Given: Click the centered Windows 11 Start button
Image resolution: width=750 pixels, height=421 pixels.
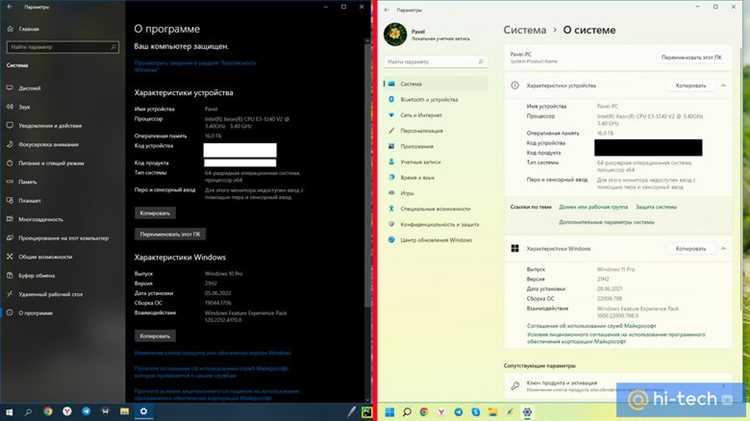Looking at the screenshot, I should tap(389, 412).
